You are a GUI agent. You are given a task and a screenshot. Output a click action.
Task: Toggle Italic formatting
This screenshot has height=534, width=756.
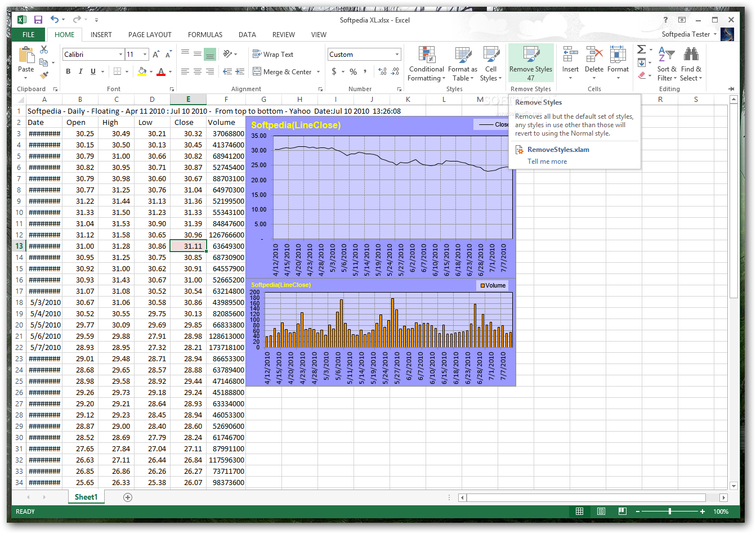[x=80, y=71]
